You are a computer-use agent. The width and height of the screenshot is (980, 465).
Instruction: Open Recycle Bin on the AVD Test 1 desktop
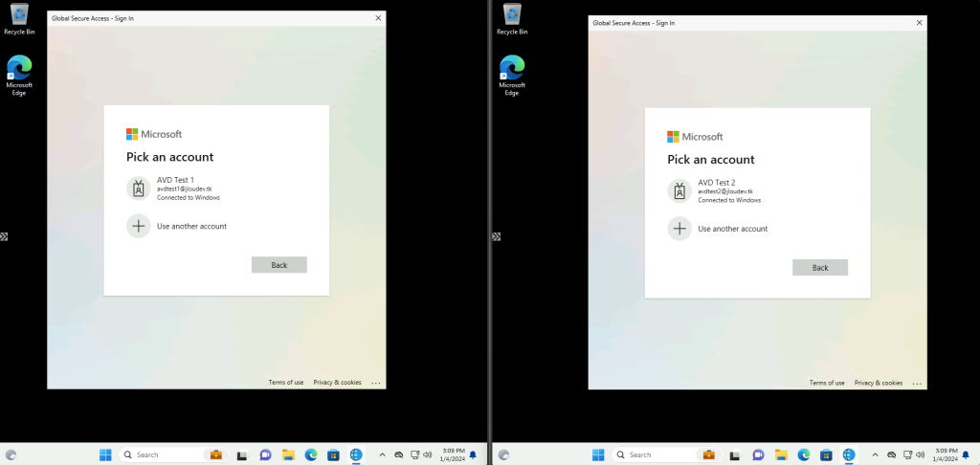pyautogui.click(x=19, y=19)
